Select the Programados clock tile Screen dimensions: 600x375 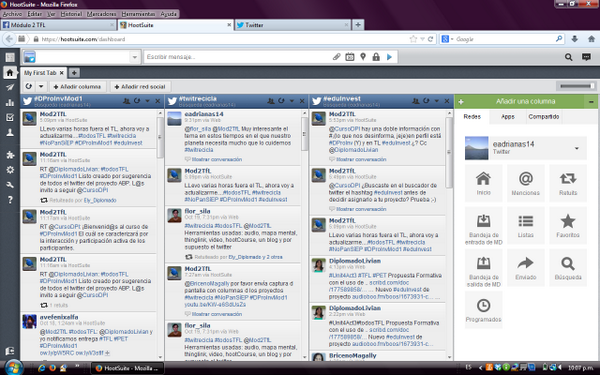(x=484, y=310)
